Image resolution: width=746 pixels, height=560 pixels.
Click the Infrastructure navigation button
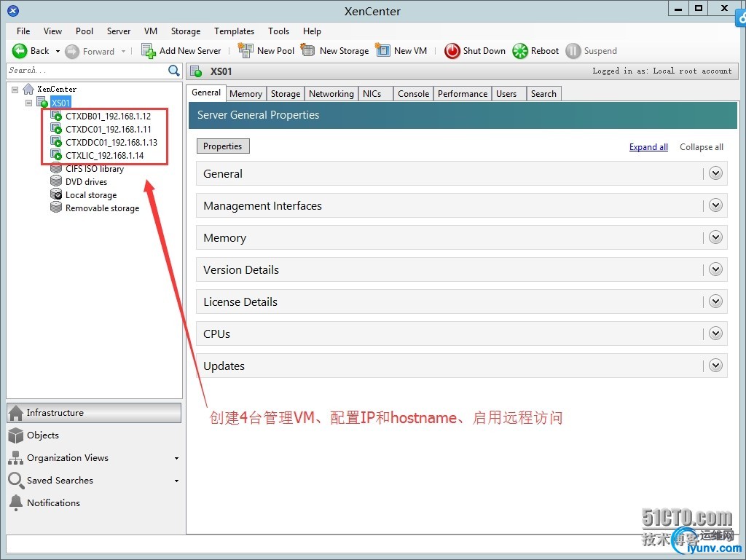click(x=94, y=413)
